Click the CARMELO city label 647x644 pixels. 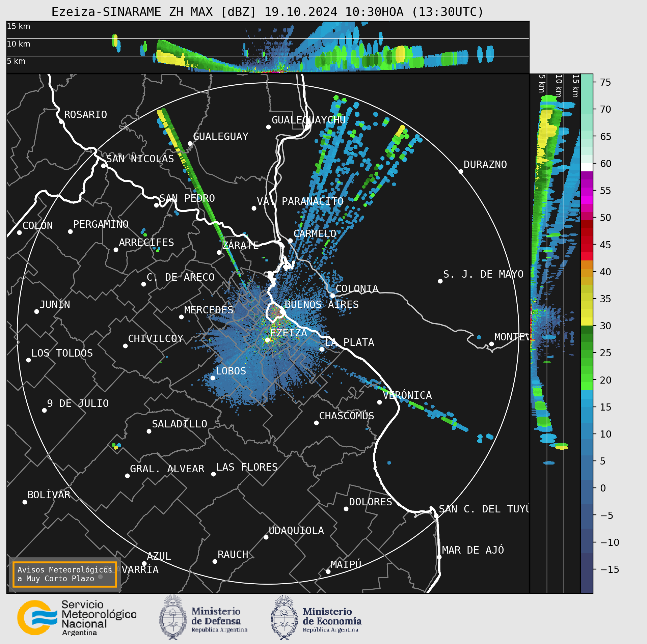coord(315,234)
